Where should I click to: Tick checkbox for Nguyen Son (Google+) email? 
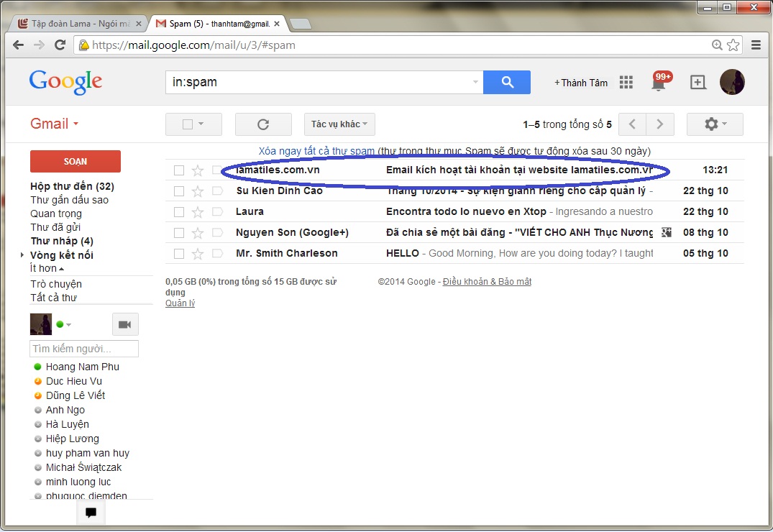(x=179, y=233)
